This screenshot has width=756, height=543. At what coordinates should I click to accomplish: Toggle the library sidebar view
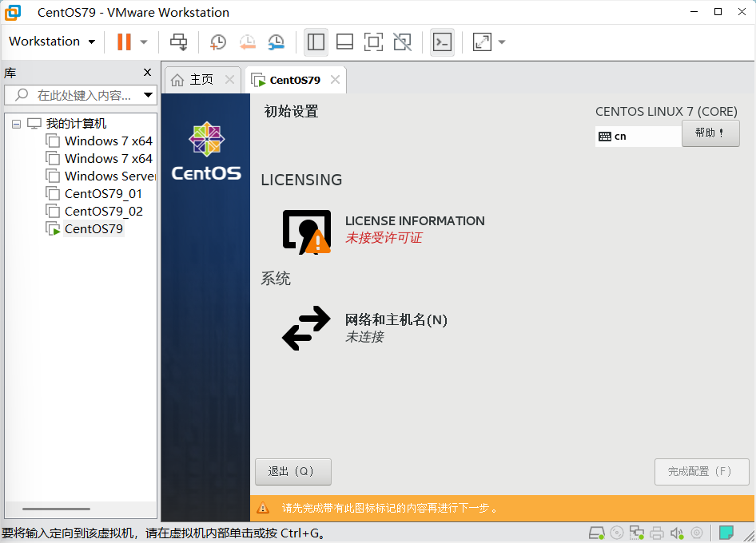[x=316, y=42]
